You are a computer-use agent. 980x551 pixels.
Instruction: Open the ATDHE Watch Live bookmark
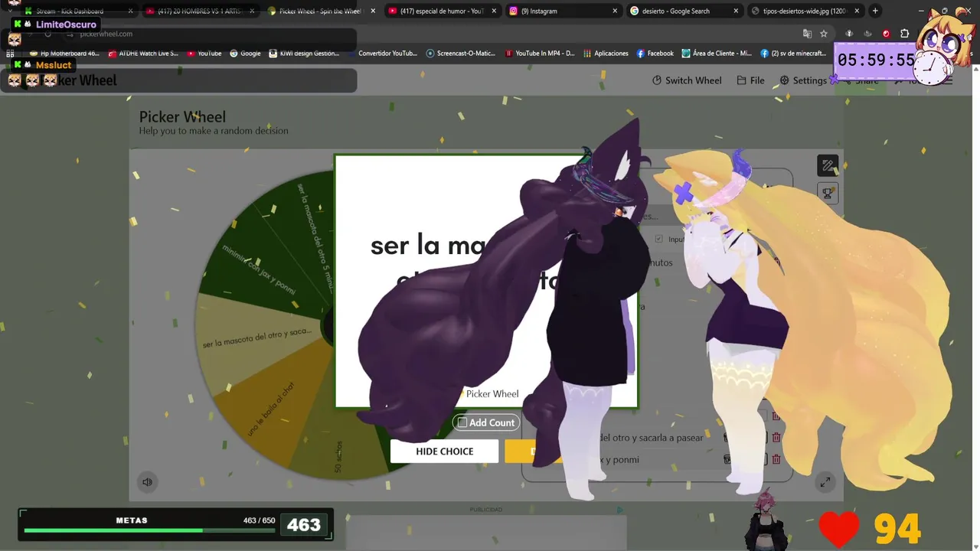143,54
